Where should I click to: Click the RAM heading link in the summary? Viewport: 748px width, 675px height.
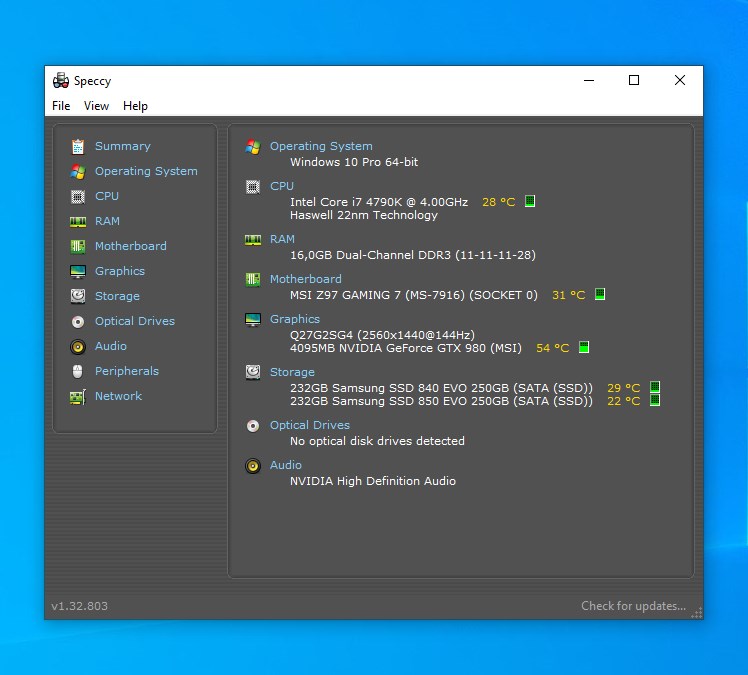pos(282,239)
